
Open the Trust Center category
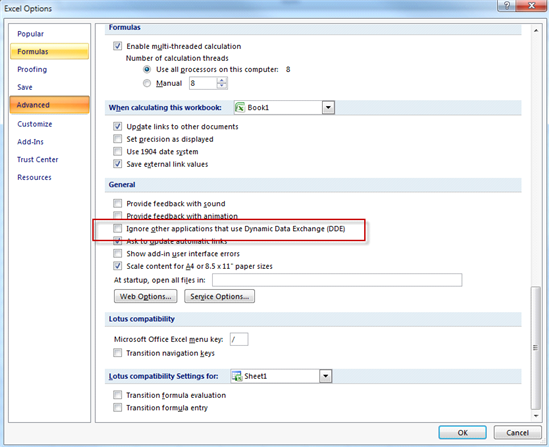37,160
